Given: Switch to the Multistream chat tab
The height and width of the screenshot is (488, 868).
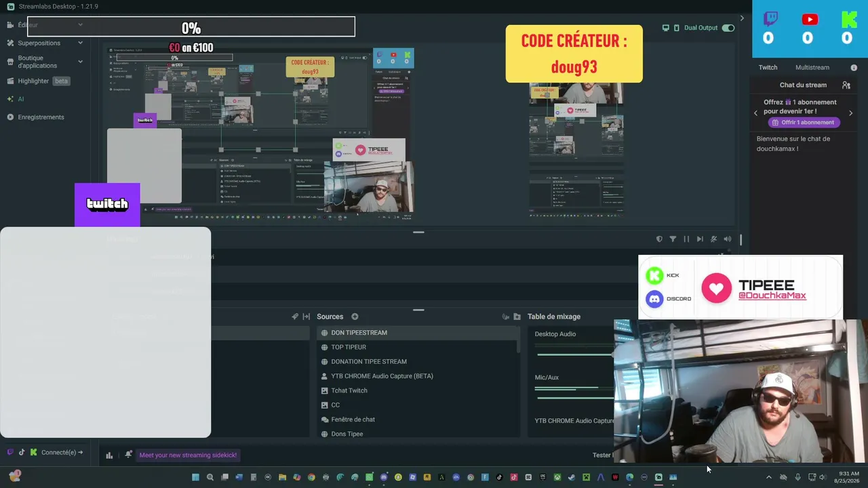Looking at the screenshot, I should click(812, 67).
